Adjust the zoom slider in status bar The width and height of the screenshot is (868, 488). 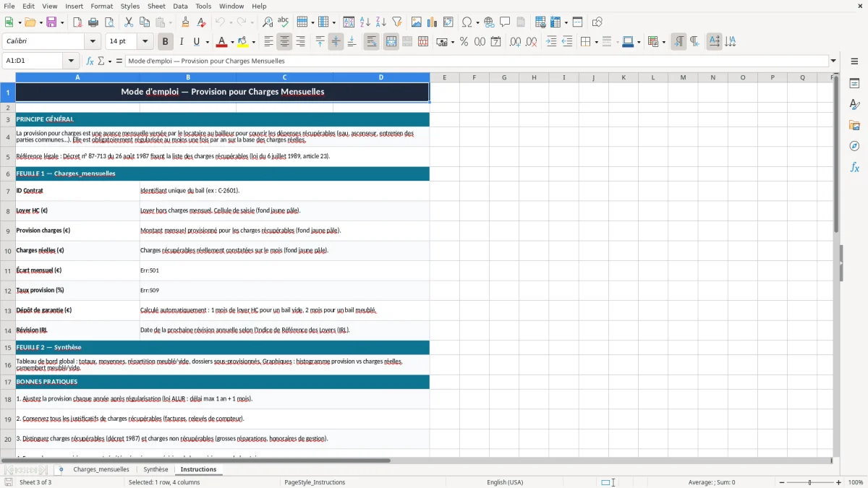coord(809,482)
